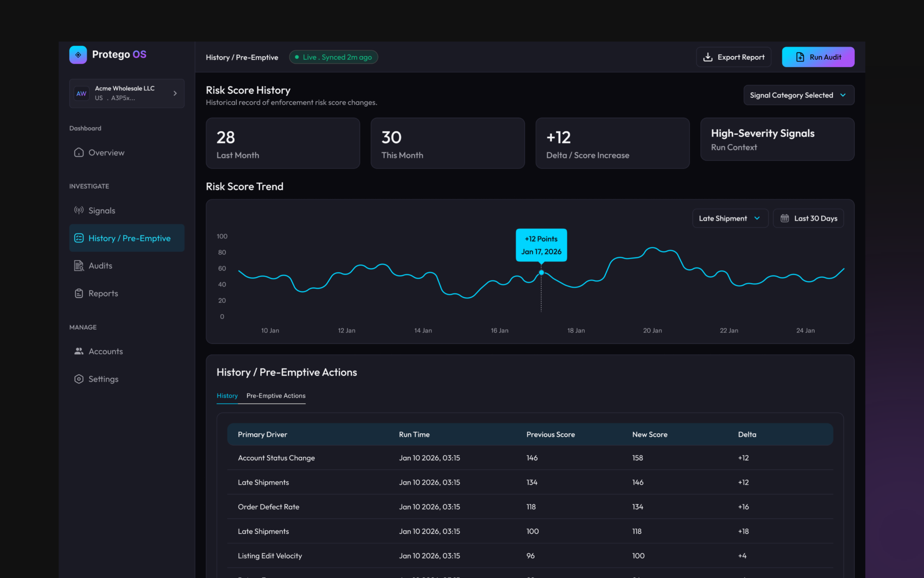924x578 pixels.
Task: Switch to the Pre-Emptive Actions tab
Action: 276,396
